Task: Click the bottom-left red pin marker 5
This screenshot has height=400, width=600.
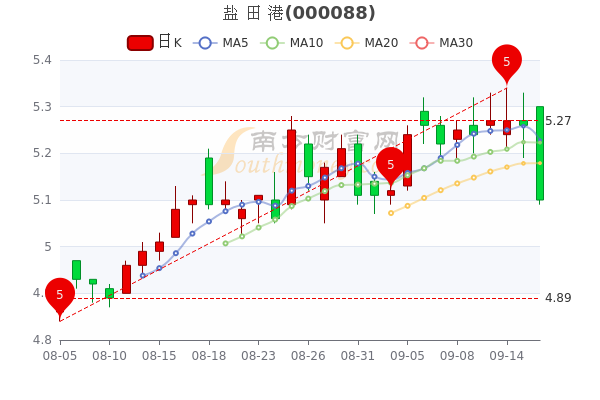Action: click(60, 296)
